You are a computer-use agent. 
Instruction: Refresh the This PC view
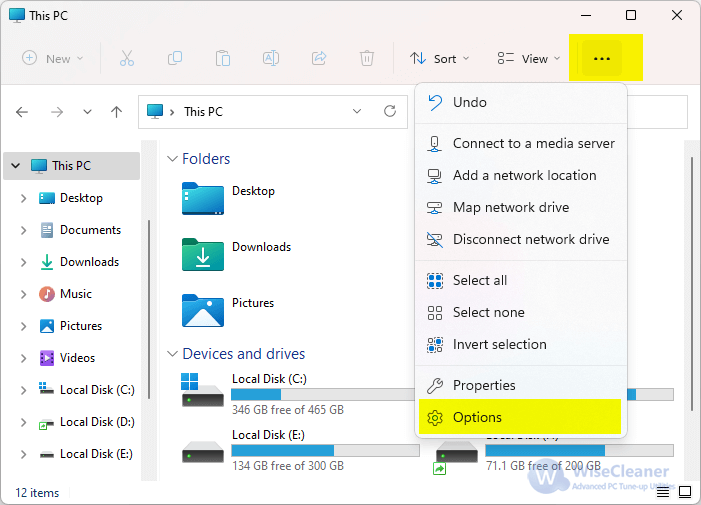click(390, 111)
